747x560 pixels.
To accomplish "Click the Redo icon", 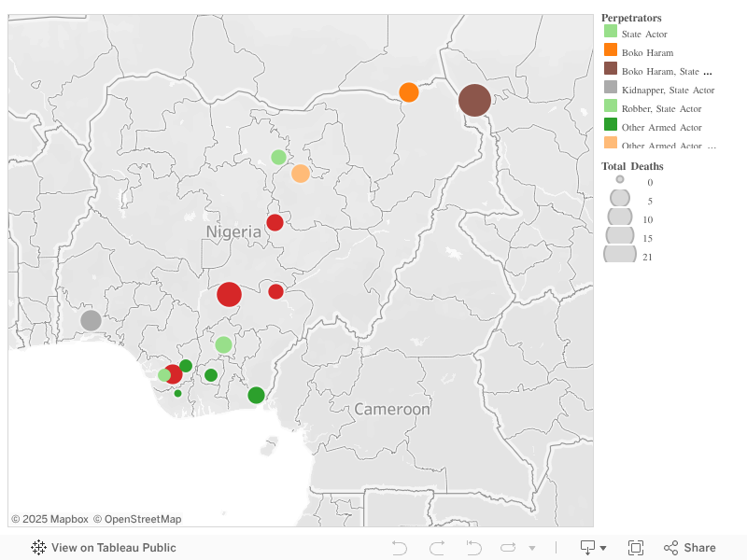I will [x=435, y=548].
